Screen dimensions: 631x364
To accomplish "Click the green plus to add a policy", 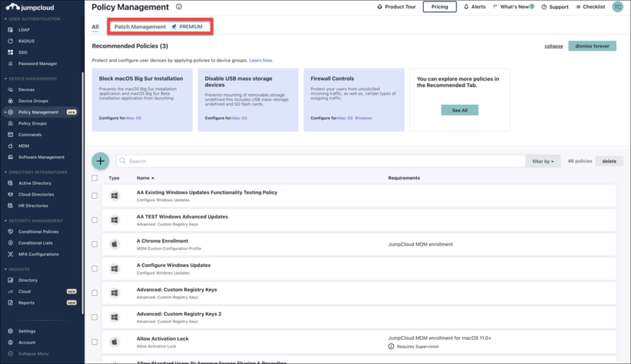I will 100,161.
